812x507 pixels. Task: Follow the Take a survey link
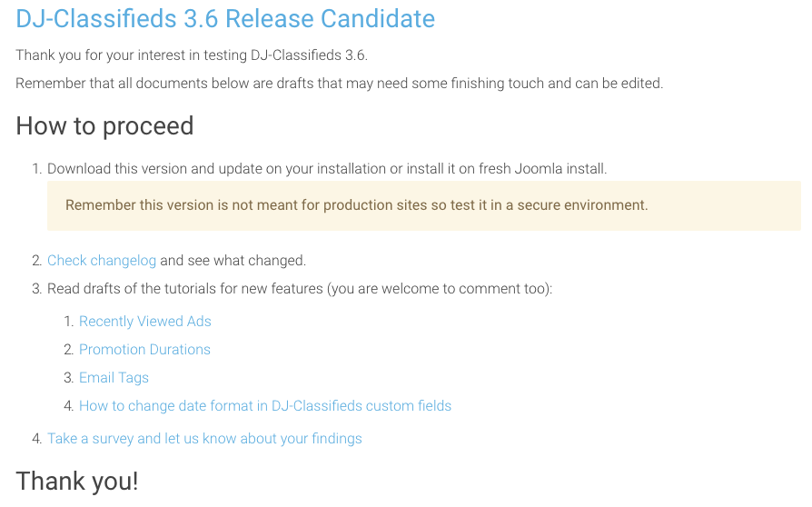pyautogui.click(x=204, y=439)
